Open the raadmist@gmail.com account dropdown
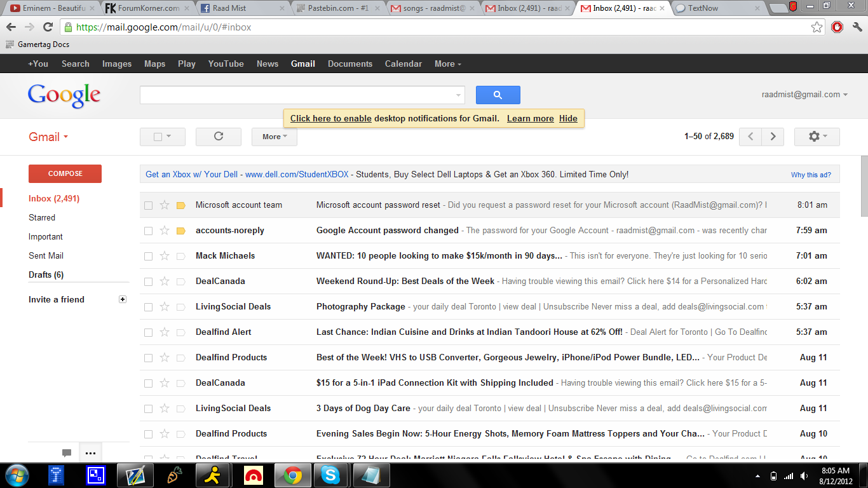The image size is (868, 488). [804, 95]
